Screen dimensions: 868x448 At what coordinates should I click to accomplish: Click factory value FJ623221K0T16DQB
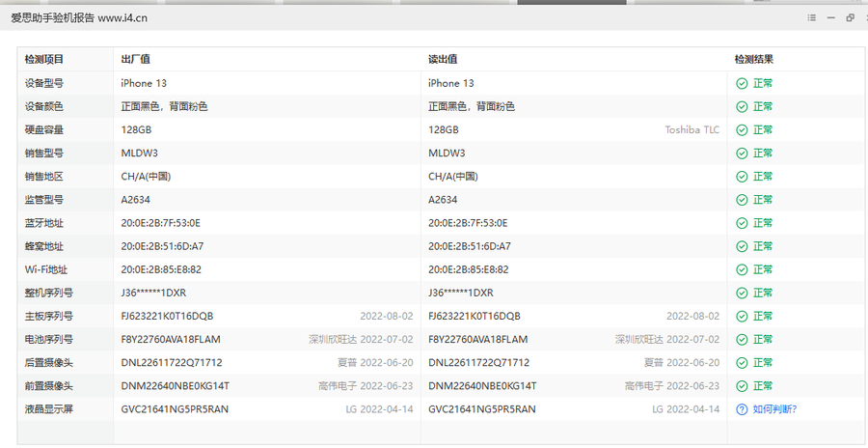click(x=167, y=316)
